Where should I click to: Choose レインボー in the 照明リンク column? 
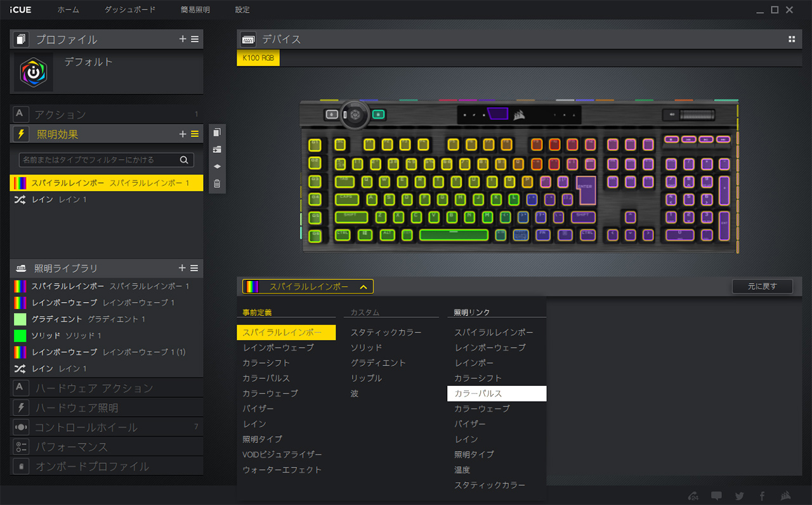tap(474, 363)
